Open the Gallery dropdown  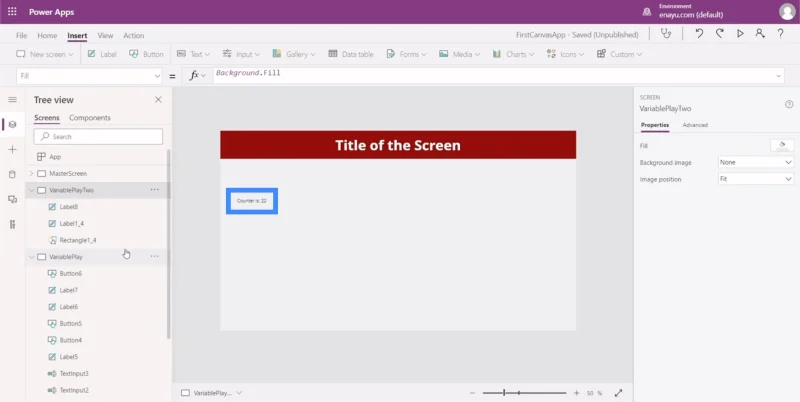pos(293,54)
